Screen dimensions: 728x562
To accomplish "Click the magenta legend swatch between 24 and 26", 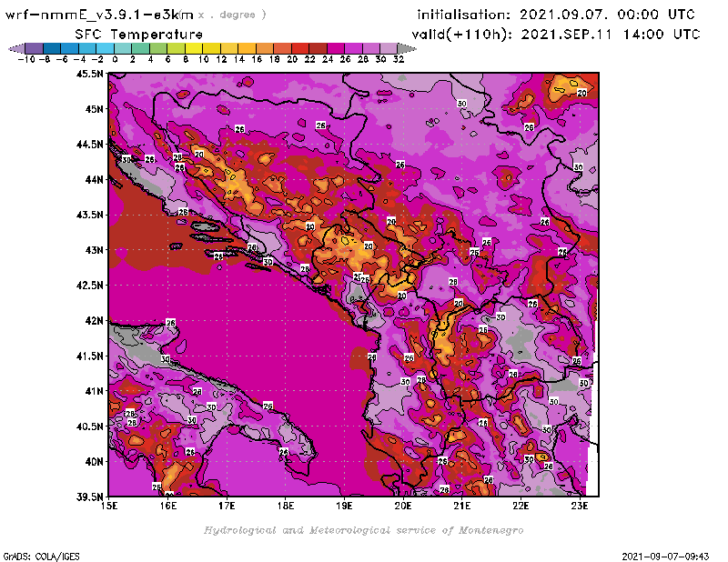I will coord(335,49).
